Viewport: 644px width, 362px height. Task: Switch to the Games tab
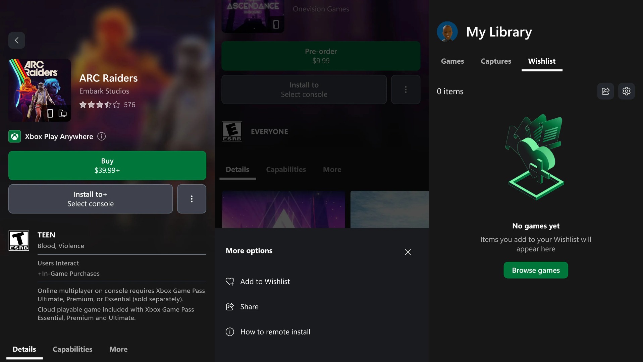tap(452, 61)
